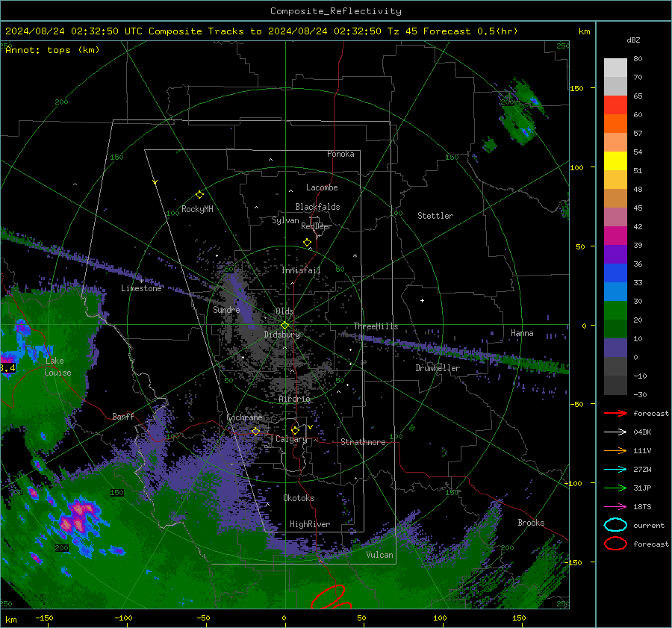672x628 pixels.
Task: Click the -100 tick label on bottom axis
Action: (123, 618)
